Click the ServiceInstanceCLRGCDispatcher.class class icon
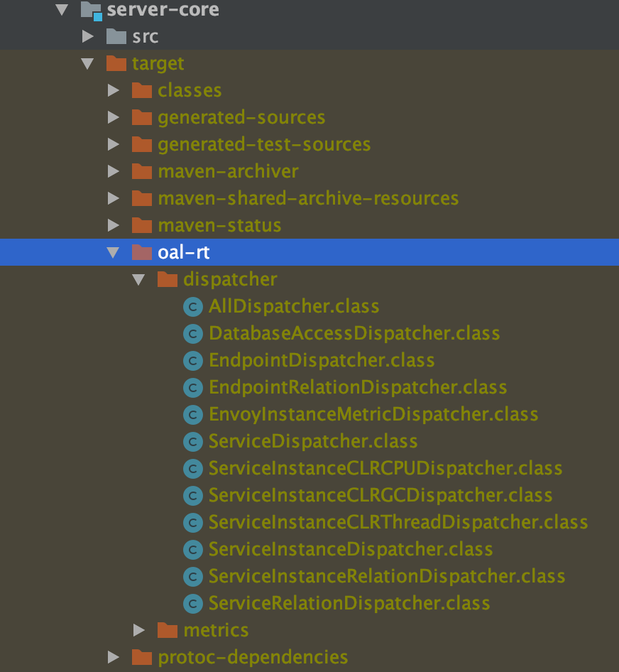619x672 pixels. coord(193,496)
